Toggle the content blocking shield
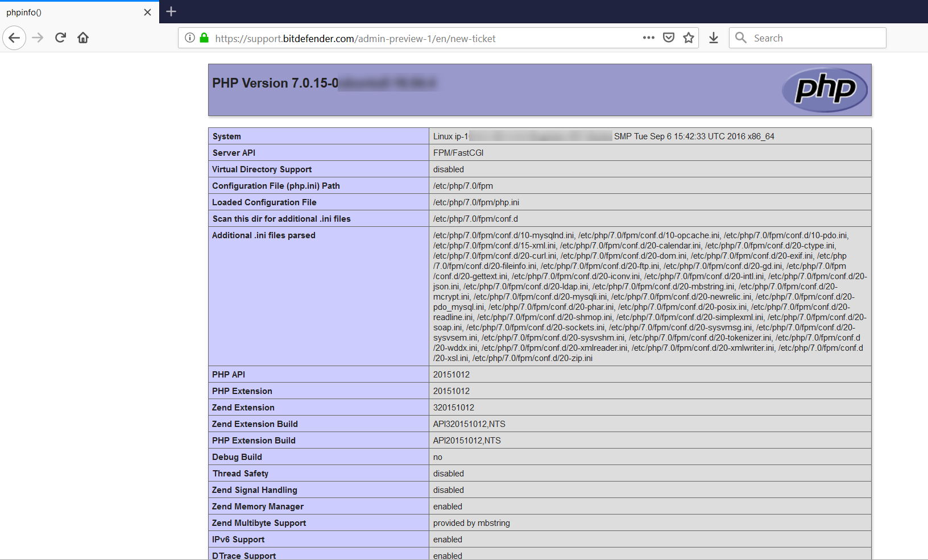This screenshot has height=560, width=928. 669,38
